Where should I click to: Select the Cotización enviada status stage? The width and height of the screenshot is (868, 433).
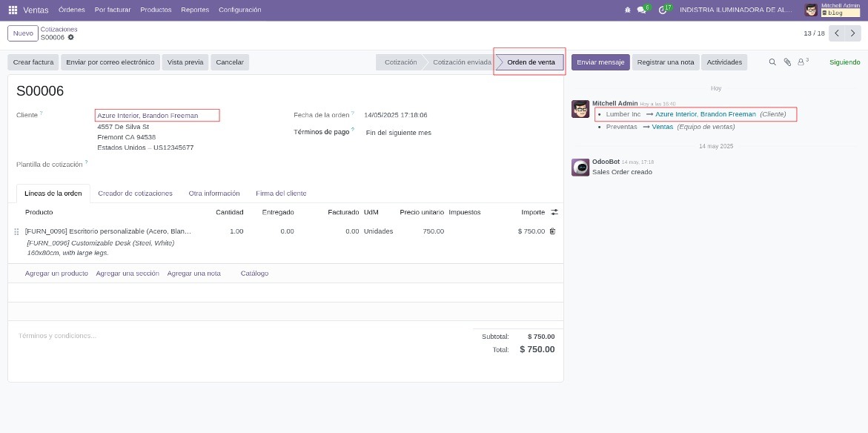coord(462,62)
